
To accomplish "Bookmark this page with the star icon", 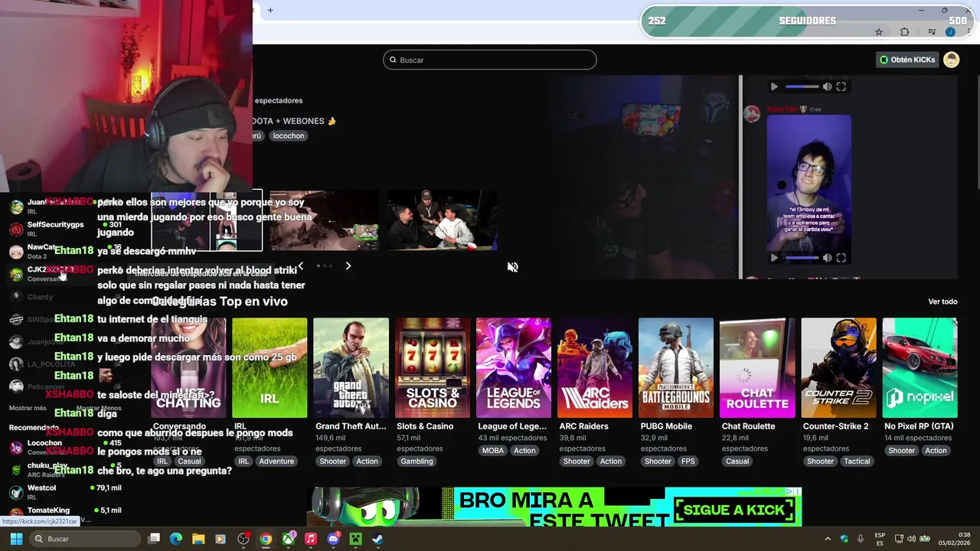I will point(879,31).
